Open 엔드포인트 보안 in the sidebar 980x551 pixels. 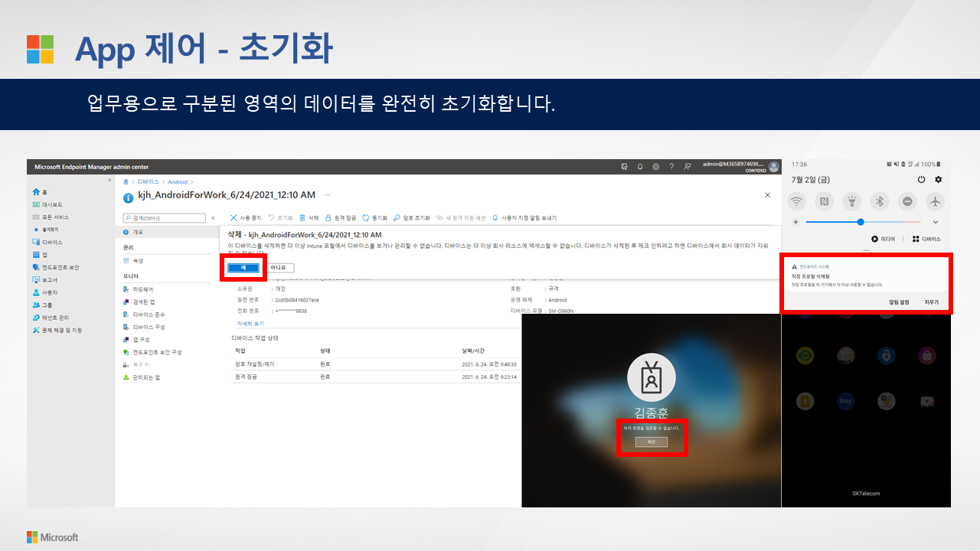56,267
